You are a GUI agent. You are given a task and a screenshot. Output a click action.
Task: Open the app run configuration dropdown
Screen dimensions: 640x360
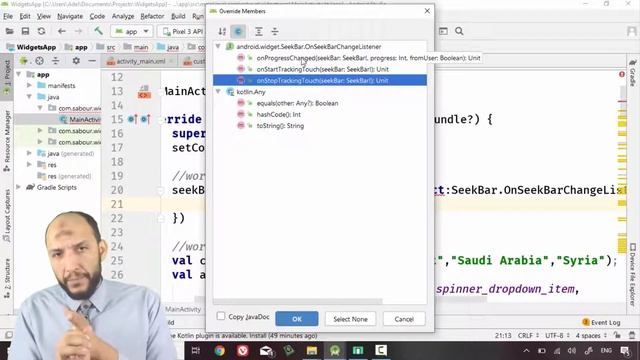[131, 31]
